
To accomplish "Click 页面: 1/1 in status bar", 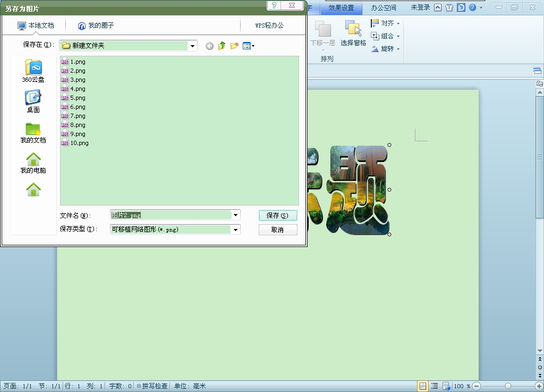I will point(18,386).
